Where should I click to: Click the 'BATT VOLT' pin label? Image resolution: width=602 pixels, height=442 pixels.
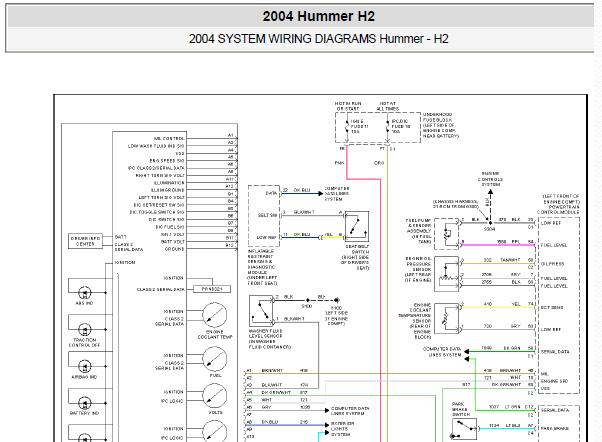tap(172, 242)
